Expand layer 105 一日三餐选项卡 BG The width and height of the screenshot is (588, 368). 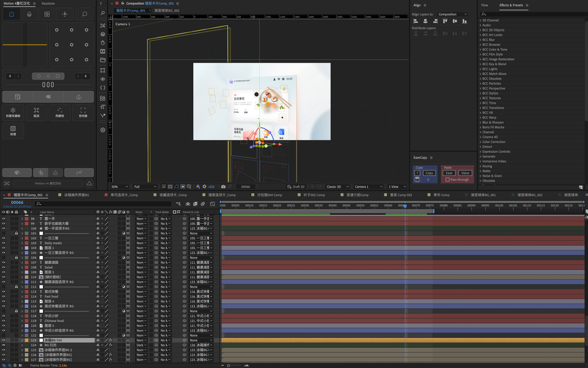point(22,253)
